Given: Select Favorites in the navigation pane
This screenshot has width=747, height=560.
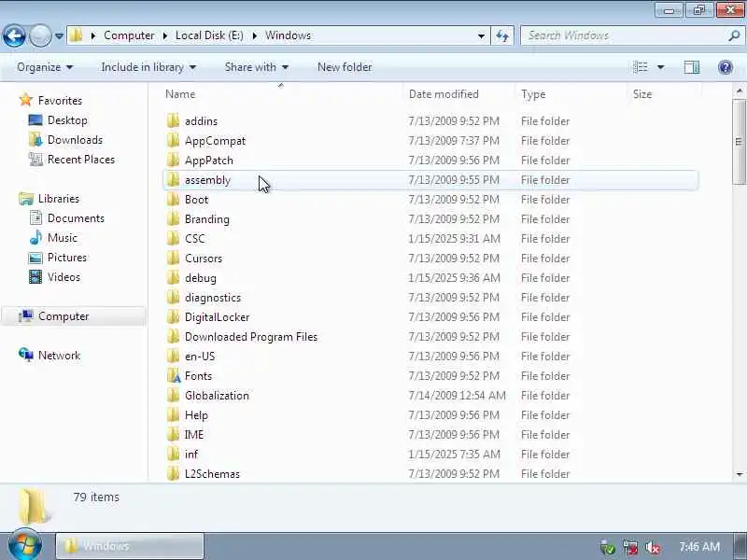Looking at the screenshot, I should pos(60,101).
